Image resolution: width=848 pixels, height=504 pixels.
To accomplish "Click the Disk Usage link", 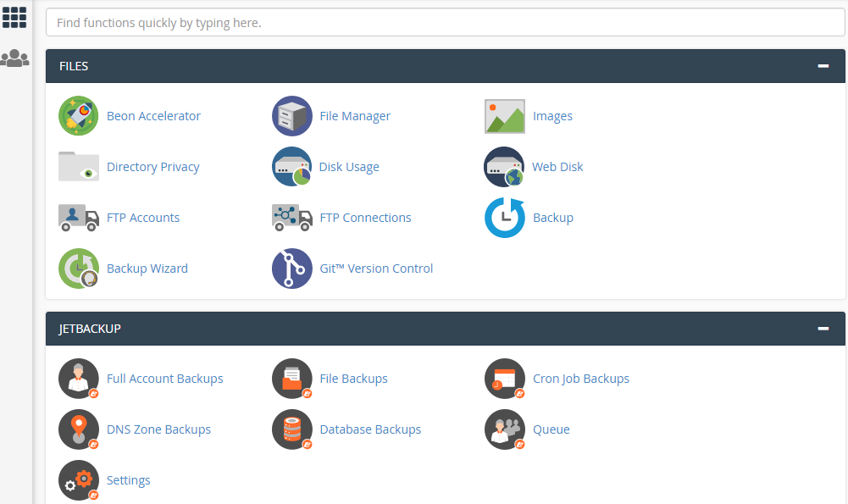I will [349, 167].
